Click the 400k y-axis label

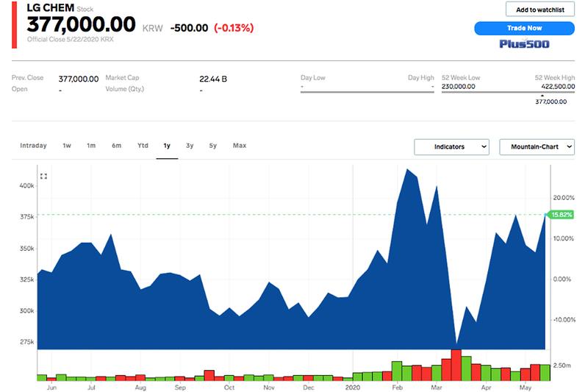pyautogui.click(x=26, y=185)
